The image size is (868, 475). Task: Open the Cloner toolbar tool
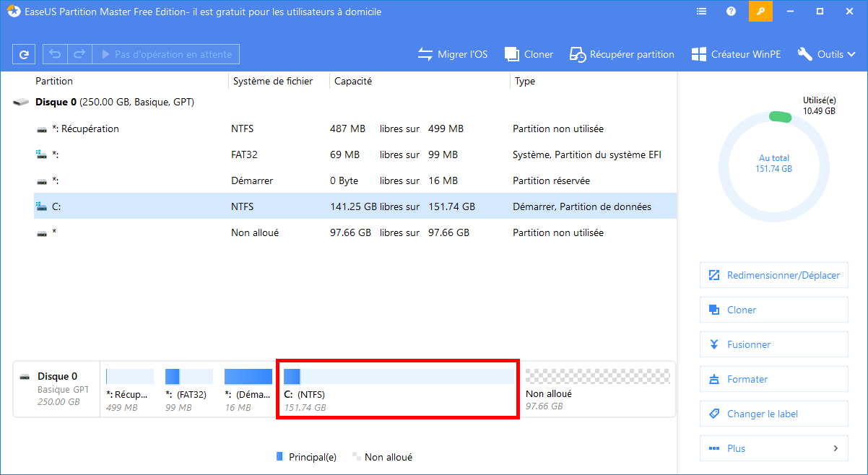point(529,54)
